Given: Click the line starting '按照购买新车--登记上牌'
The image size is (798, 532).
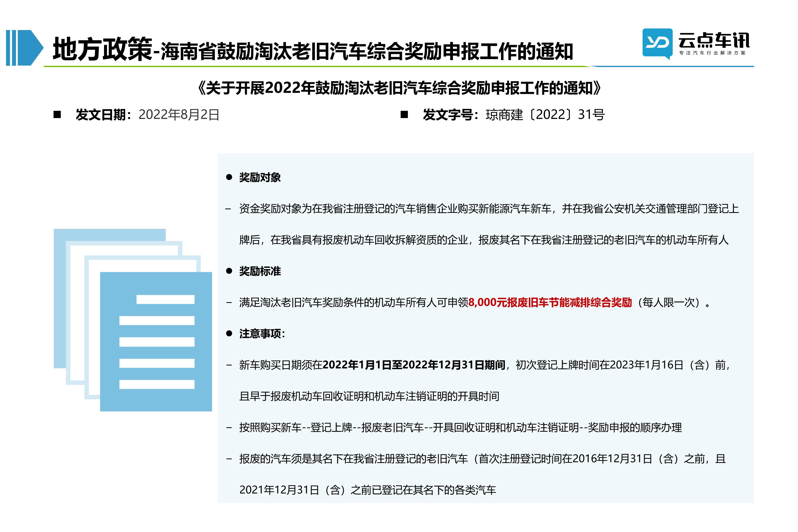Looking at the screenshot, I should coord(461,427).
